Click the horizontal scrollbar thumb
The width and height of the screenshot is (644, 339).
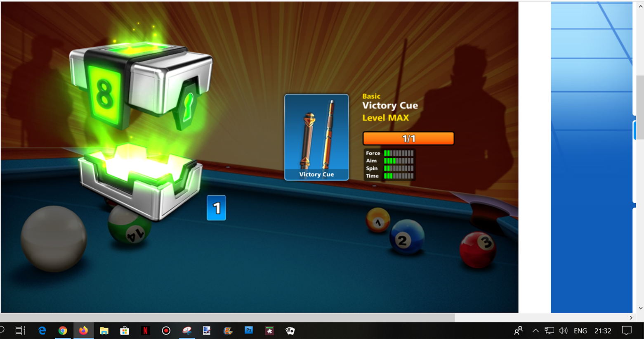227,318
